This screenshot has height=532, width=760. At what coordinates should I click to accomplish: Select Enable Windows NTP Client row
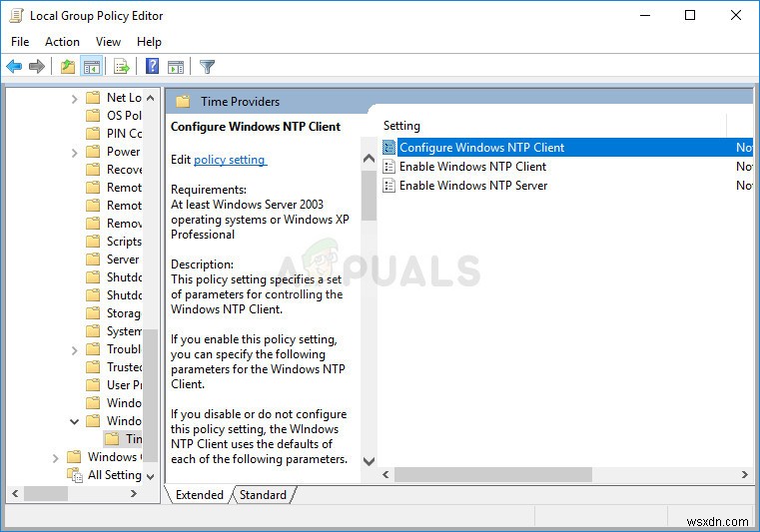click(x=566, y=167)
